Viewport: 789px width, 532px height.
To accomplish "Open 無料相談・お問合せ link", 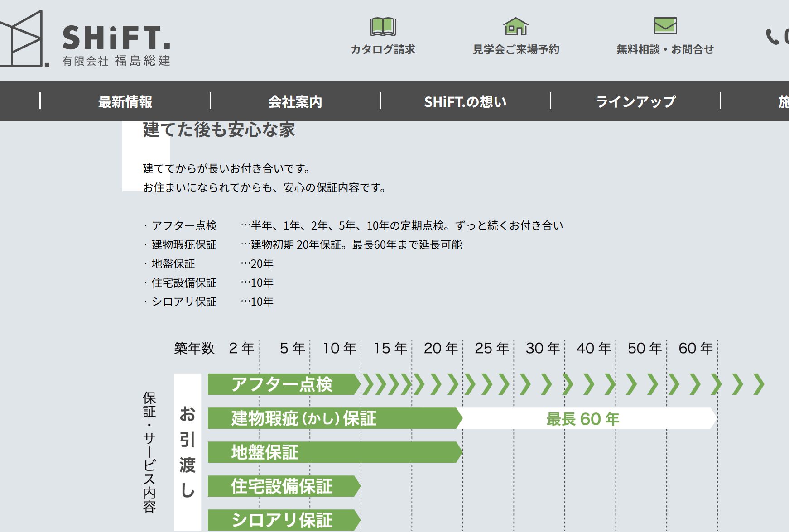I will pyautogui.click(x=665, y=49).
